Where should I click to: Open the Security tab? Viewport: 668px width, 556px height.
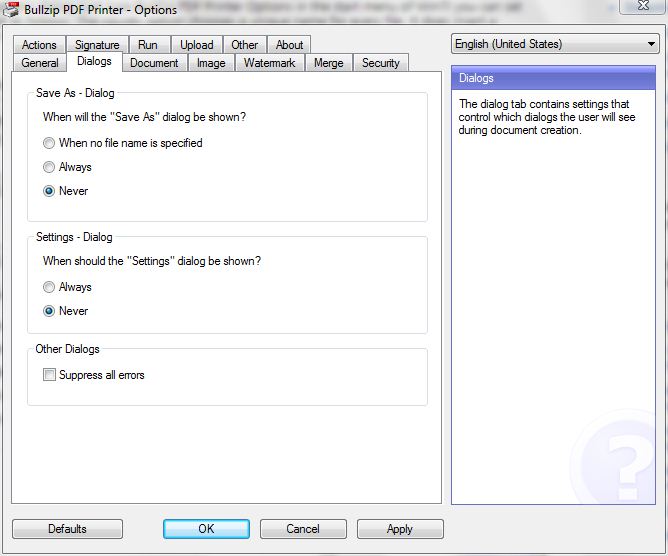pos(381,63)
